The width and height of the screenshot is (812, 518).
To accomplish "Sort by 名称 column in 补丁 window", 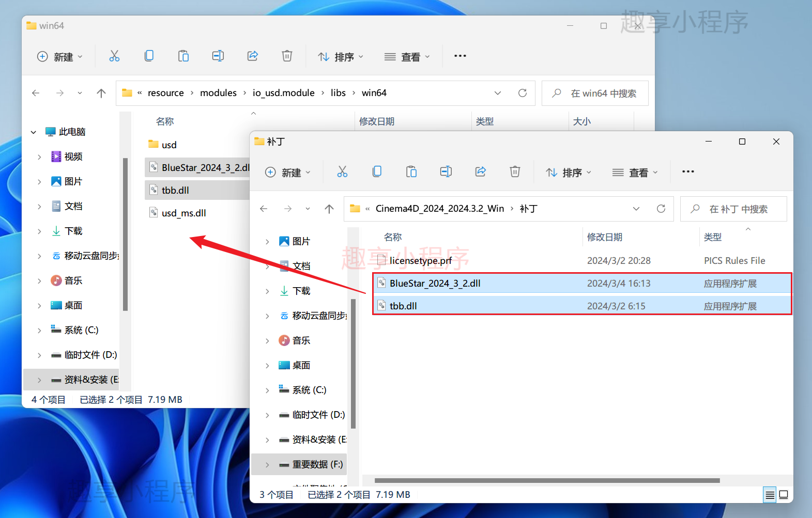I will (x=393, y=237).
